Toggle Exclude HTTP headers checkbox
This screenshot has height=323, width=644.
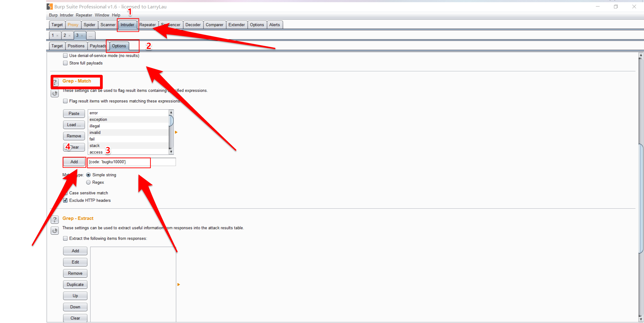tap(65, 201)
